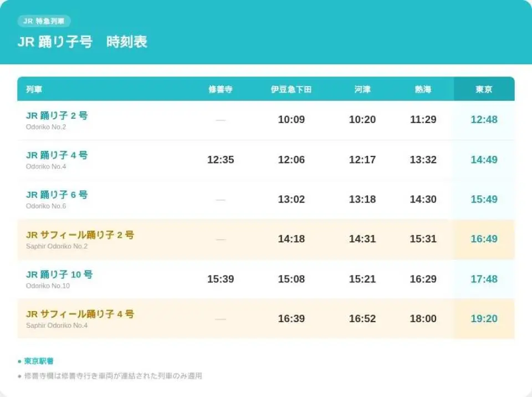Select the 14:49 Tokyo arrival time

[x=484, y=160]
